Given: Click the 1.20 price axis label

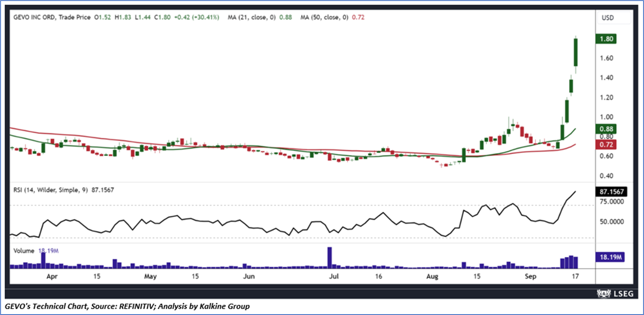Looking at the screenshot, I should click(x=607, y=98).
